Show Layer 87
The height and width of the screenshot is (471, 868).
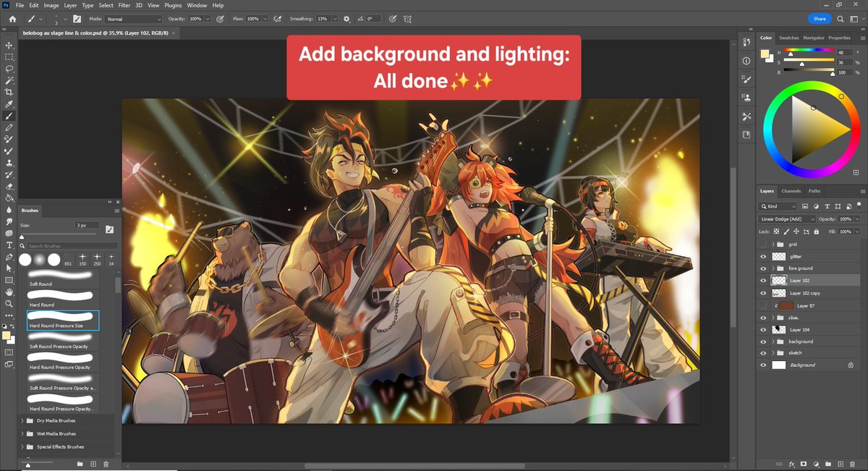763,306
